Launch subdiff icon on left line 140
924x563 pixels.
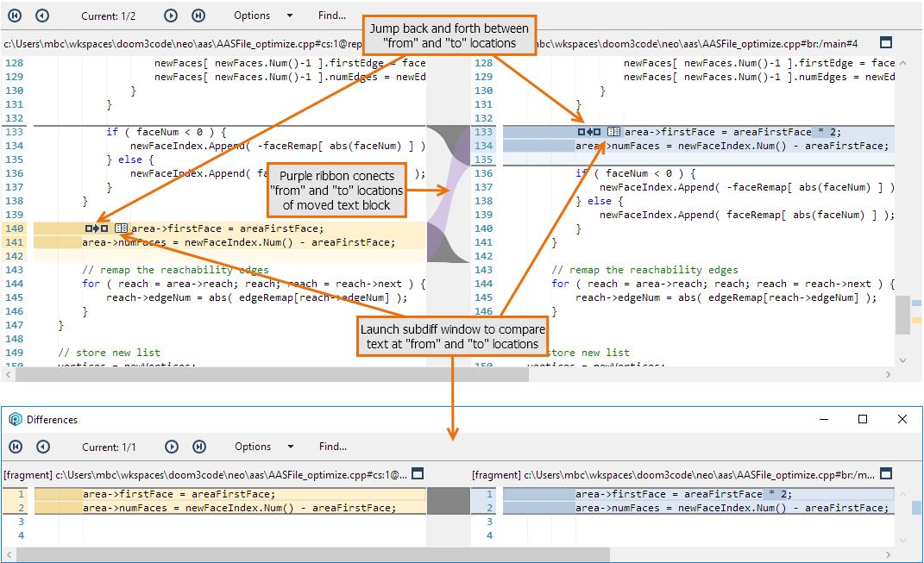(x=122, y=228)
